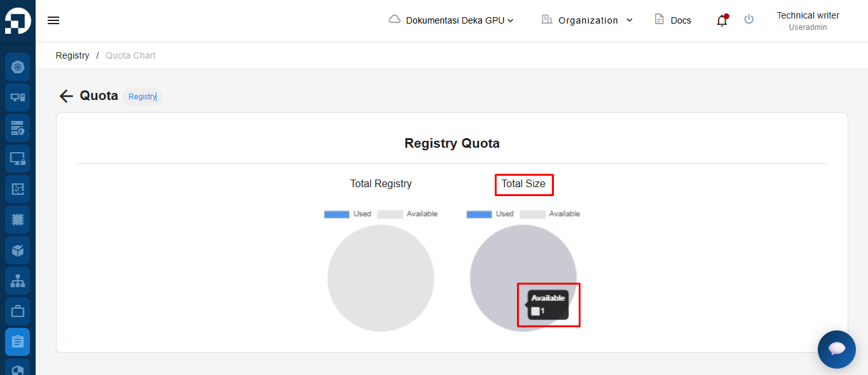Image resolution: width=868 pixels, height=375 pixels.
Task: Open the notifications bell
Action: (x=721, y=20)
